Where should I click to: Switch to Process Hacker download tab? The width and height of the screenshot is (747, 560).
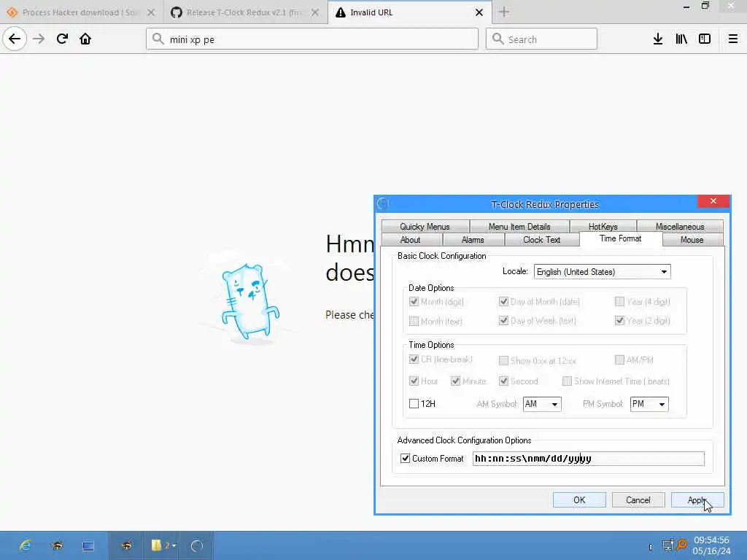82,12
